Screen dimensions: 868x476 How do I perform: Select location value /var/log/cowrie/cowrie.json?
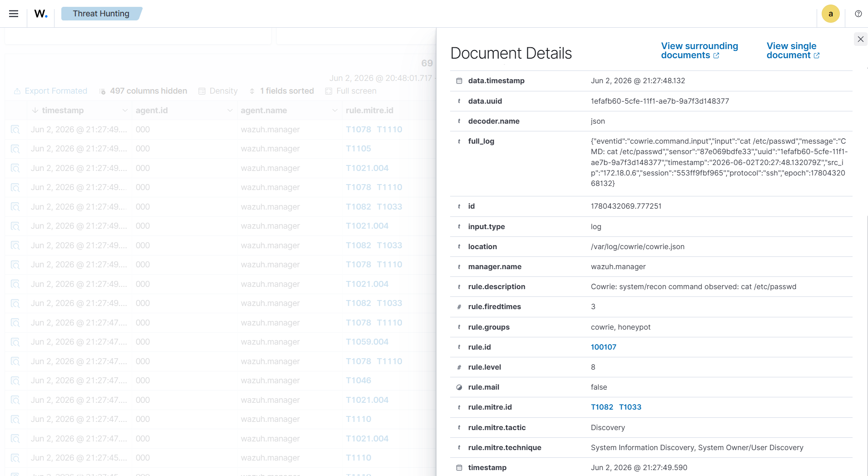coord(637,246)
